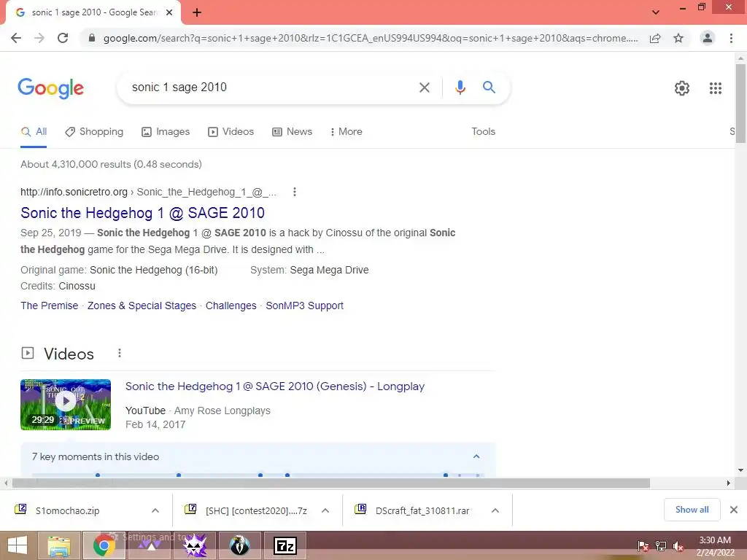
Task: Click the vertical scrollbar thumb
Action: [x=740, y=103]
